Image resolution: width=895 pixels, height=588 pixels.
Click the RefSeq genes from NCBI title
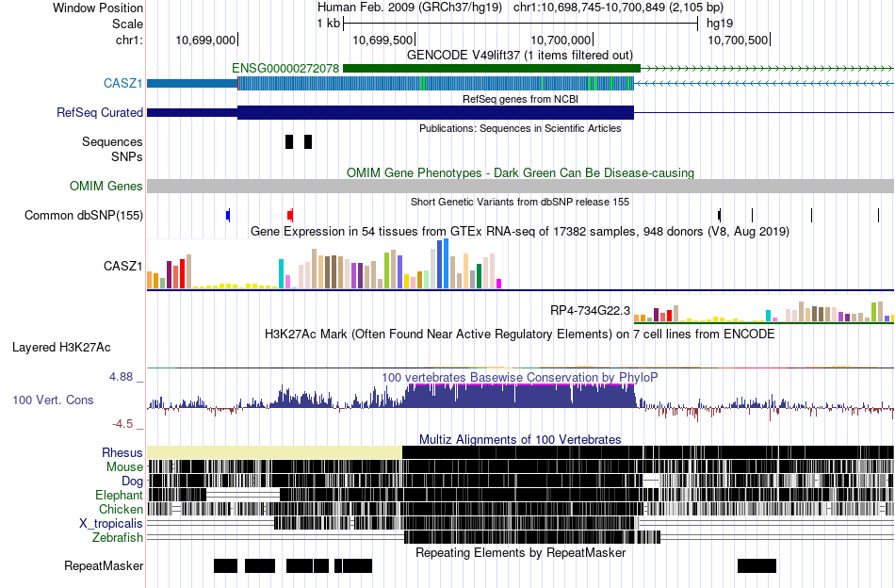tap(520, 99)
